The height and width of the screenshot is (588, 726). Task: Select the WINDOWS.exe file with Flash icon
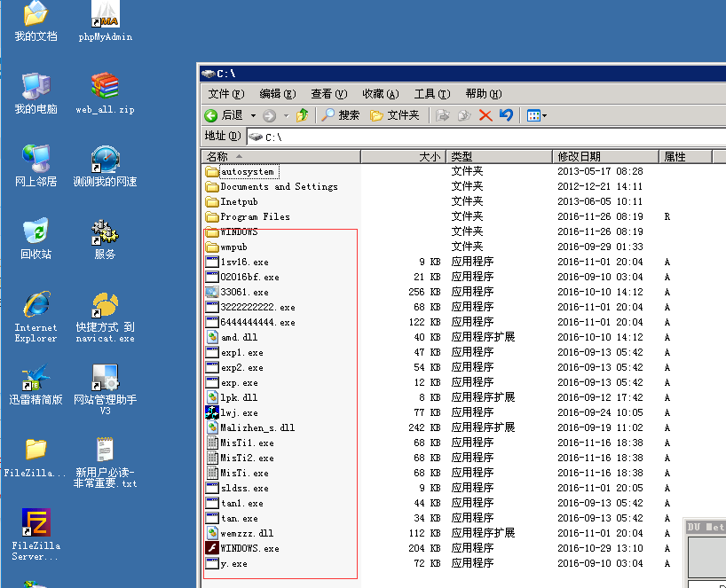(249, 548)
